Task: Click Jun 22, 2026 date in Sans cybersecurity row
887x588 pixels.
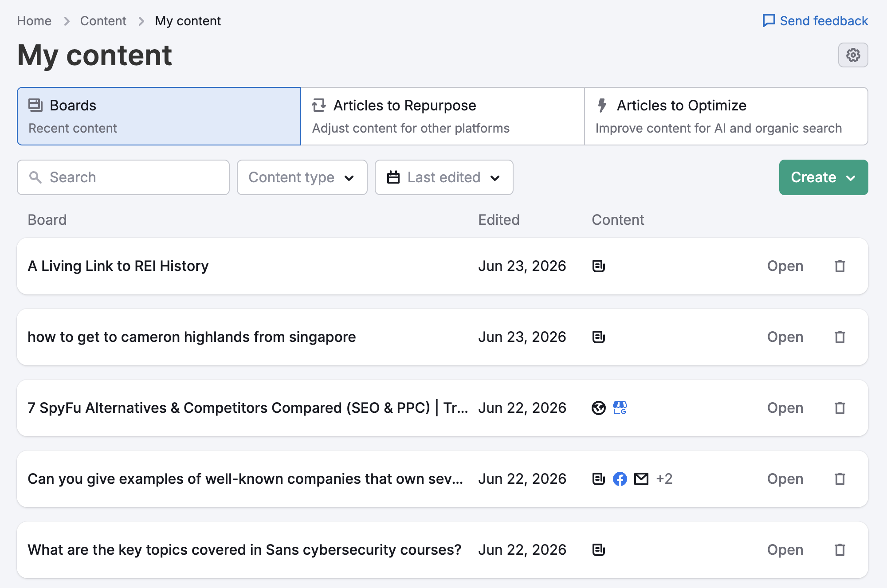Action: point(522,550)
